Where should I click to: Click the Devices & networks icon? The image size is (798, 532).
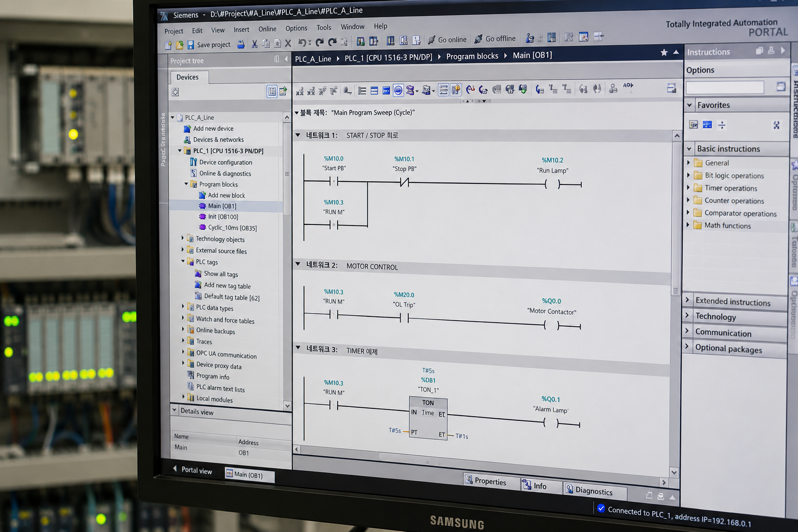pyautogui.click(x=187, y=140)
